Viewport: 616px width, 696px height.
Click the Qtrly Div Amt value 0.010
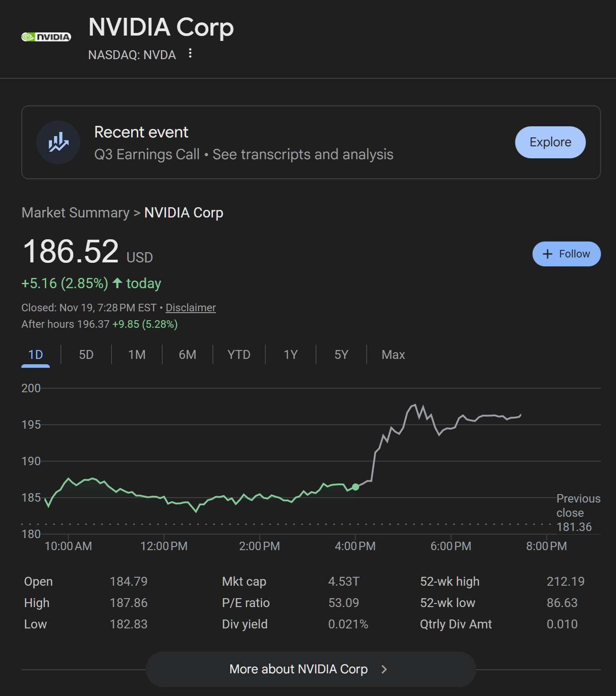tap(562, 624)
